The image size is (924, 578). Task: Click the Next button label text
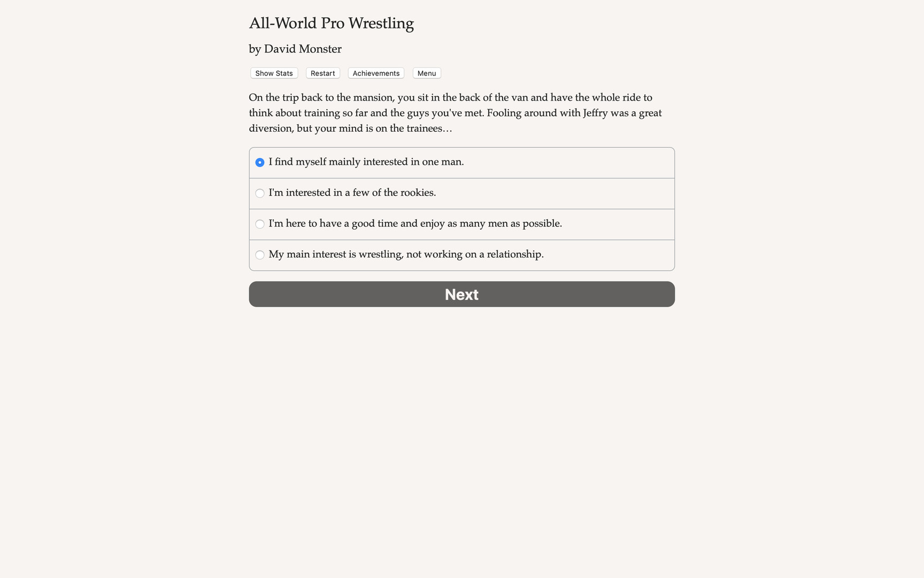(461, 294)
